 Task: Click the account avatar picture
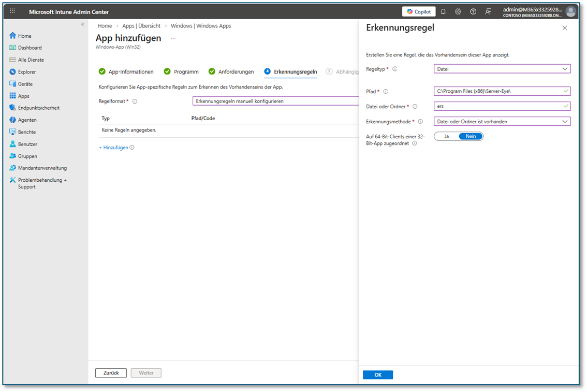(571, 11)
